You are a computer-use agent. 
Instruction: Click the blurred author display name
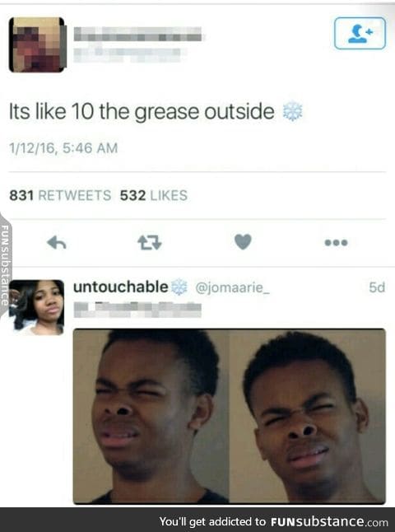click(x=137, y=34)
